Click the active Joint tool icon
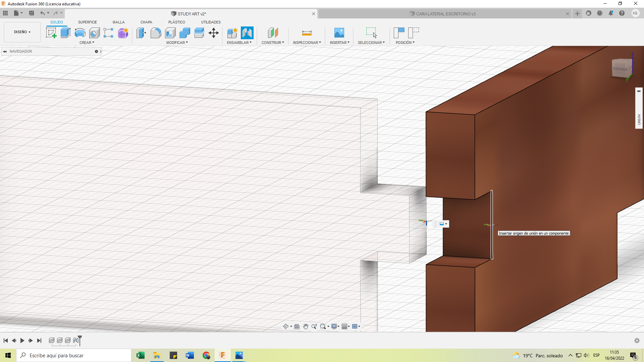Screen dimensions: 644x362 (247, 33)
